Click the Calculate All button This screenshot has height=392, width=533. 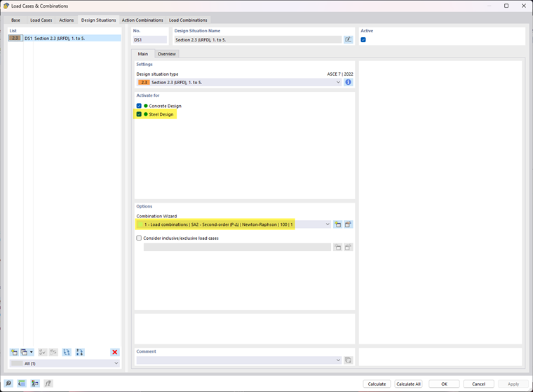pyautogui.click(x=408, y=384)
